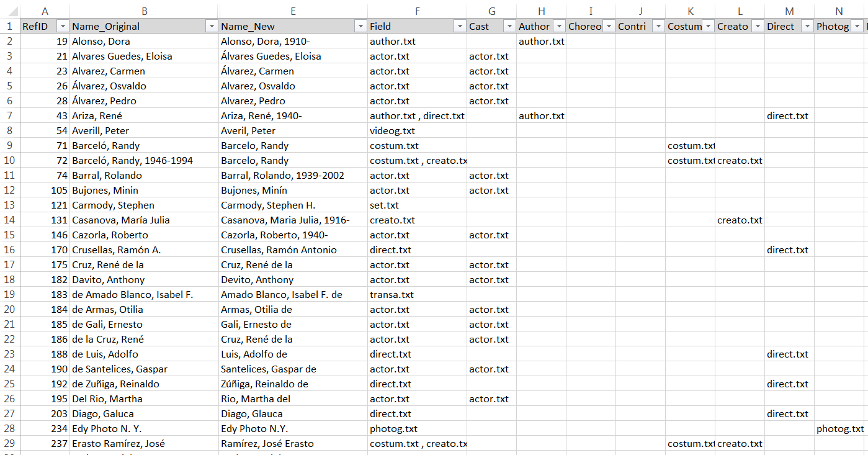868x455 pixels.
Task: Select row 7 header
Action: point(10,115)
